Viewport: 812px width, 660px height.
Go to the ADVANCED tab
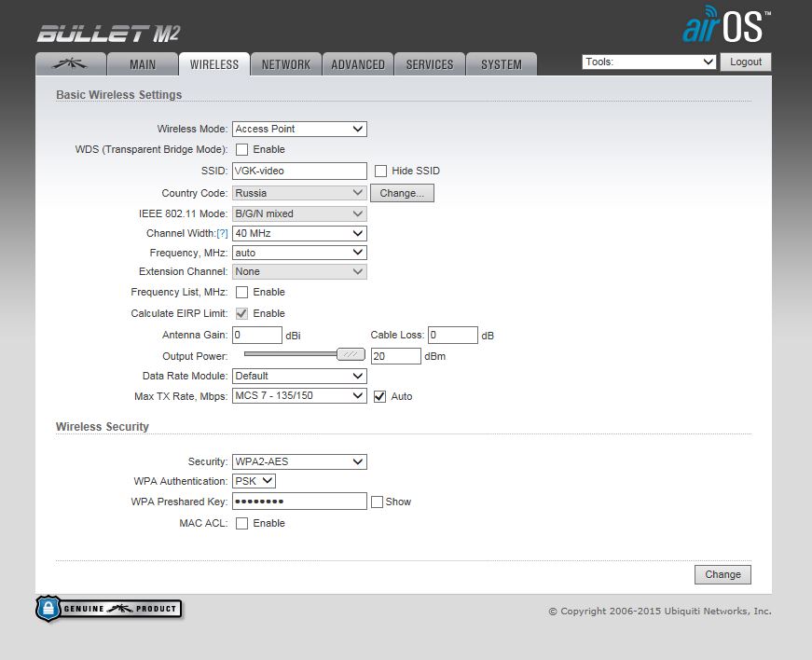(x=358, y=64)
